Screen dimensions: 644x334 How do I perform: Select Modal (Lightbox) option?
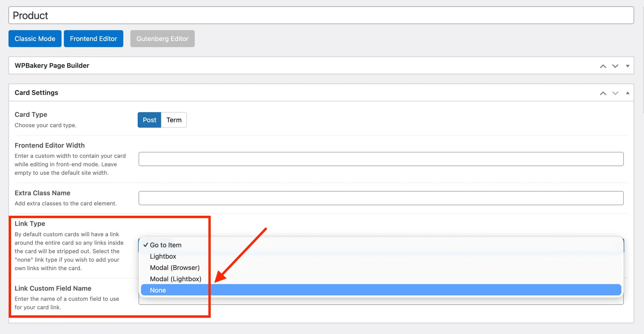175,279
